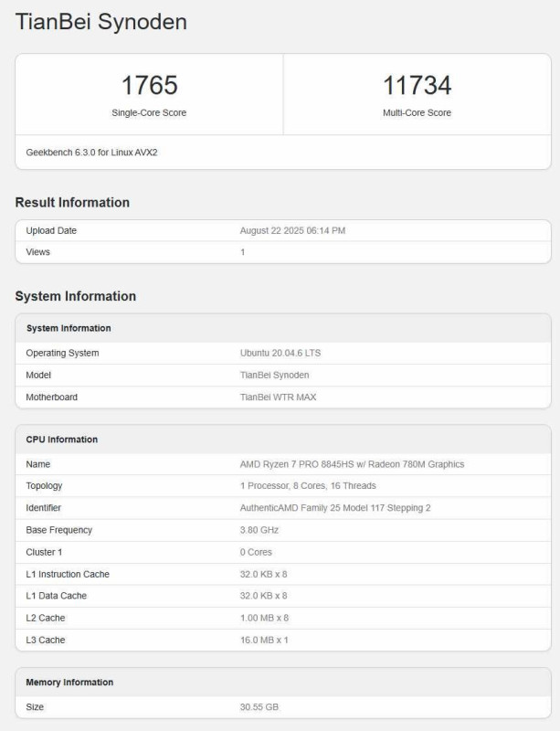Viewport: 560px width, 731px height.
Task: Click the Views row label
Action: [x=38, y=251]
